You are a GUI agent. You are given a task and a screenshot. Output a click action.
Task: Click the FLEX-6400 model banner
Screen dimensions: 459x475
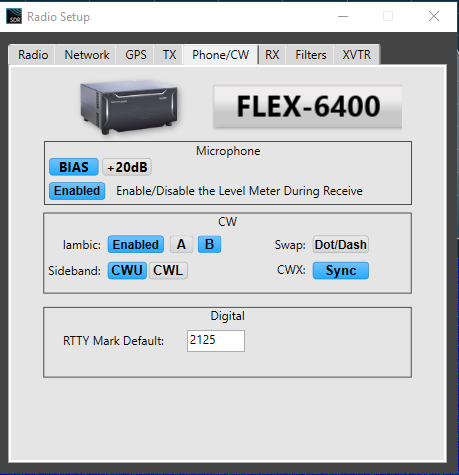click(x=307, y=107)
